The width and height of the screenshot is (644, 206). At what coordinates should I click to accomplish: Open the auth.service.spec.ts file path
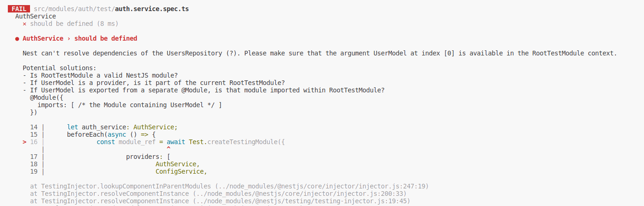click(x=111, y=9)
